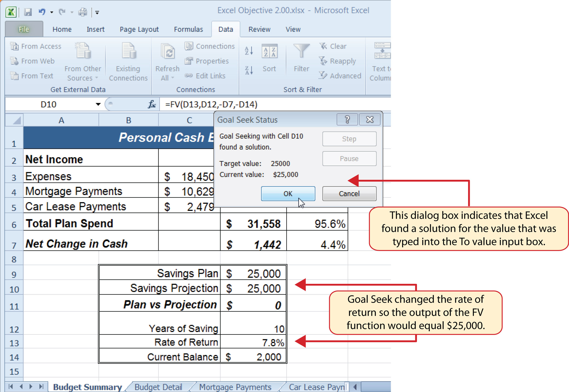Click the Connections icon
Screen dimensions: 569x392
click(x=189, y=46)
